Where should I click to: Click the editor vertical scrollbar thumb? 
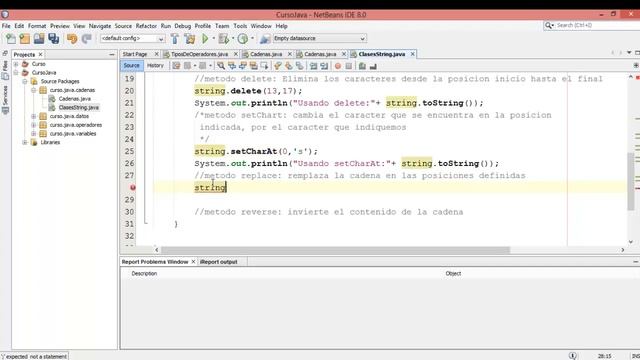pos(631,181)
